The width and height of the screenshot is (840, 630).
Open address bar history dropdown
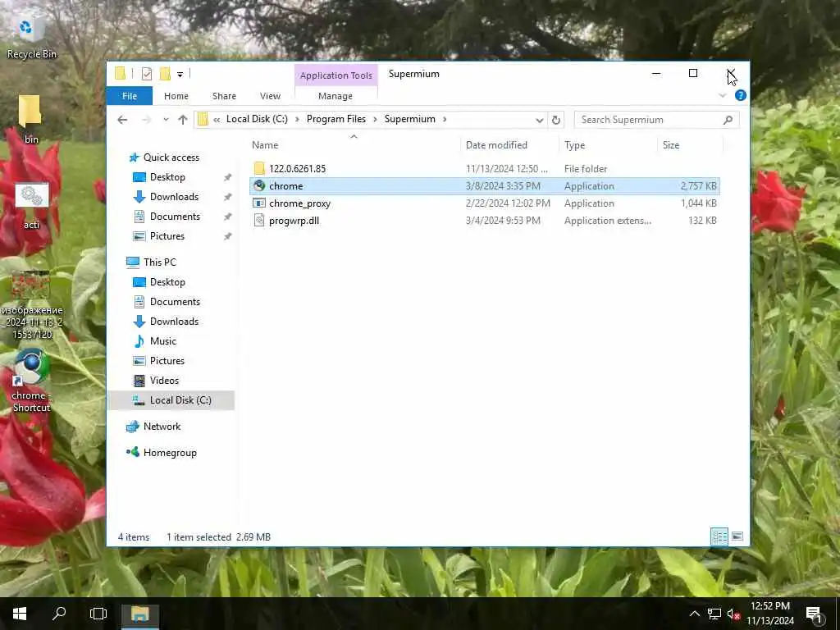540,120
